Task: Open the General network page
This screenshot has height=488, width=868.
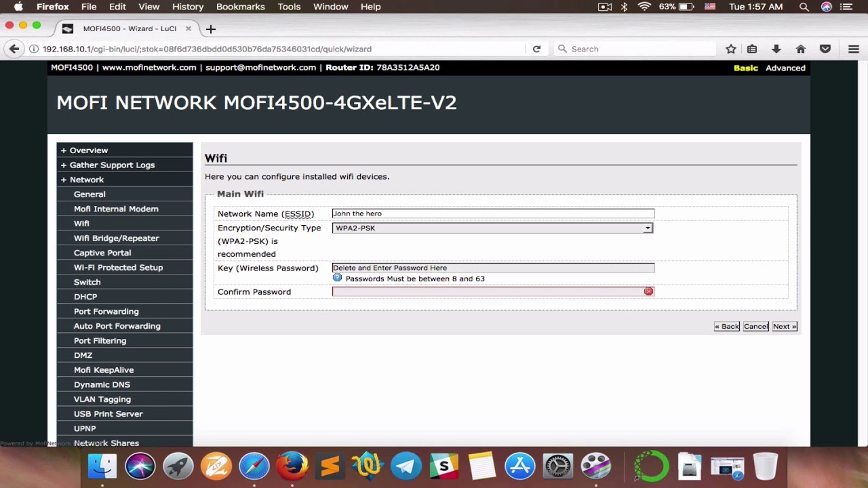Action: tap(90, 195)
